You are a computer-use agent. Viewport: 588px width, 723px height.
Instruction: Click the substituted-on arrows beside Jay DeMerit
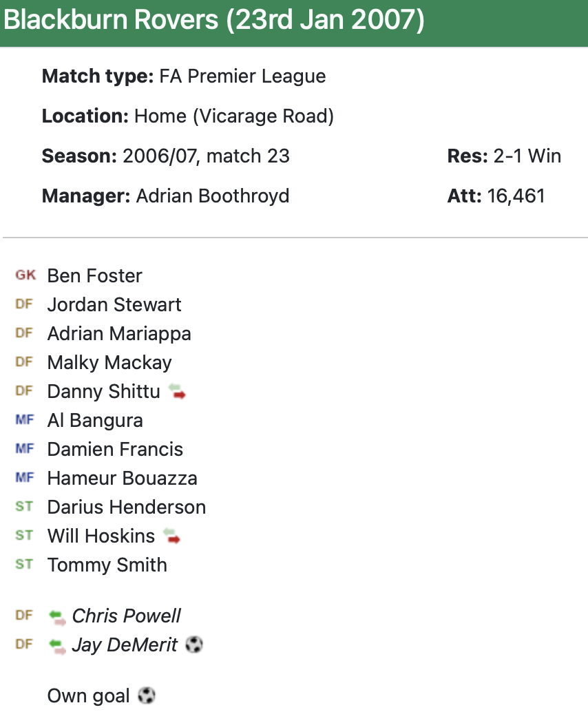[57, 645]
